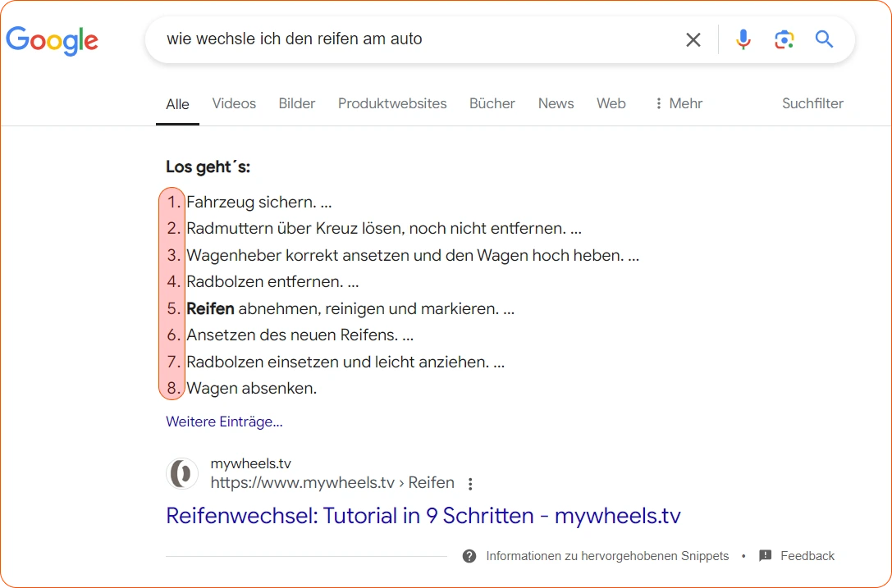Viewport: 892px width, 588px height.
Task: Click the Google logo
Action: point(52,40)
